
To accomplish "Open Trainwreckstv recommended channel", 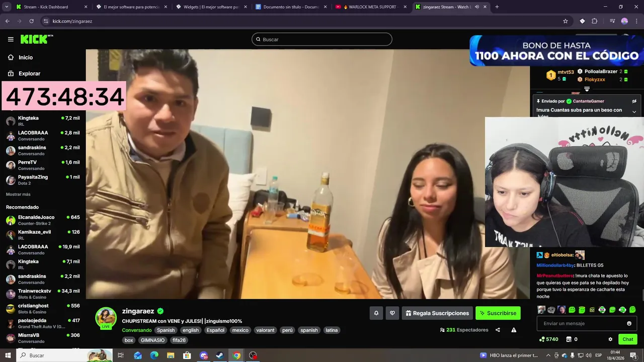I will point(43,294).
